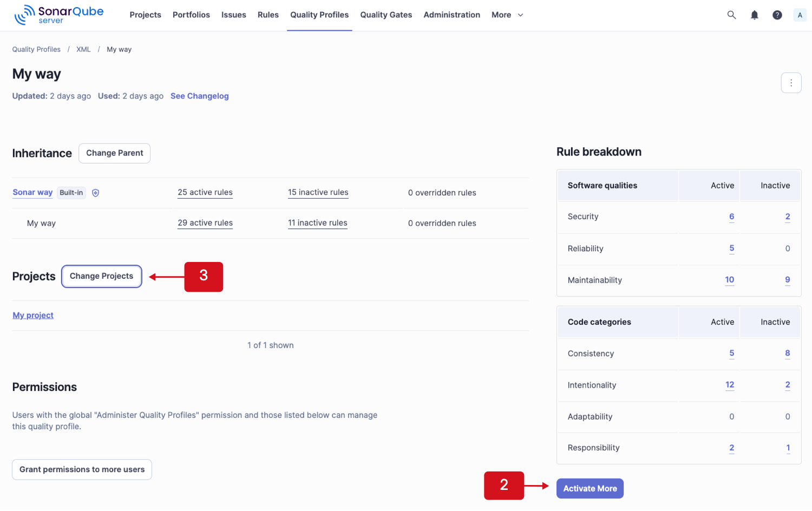
Task: Open the notifications bell
Action: (754, 15)
